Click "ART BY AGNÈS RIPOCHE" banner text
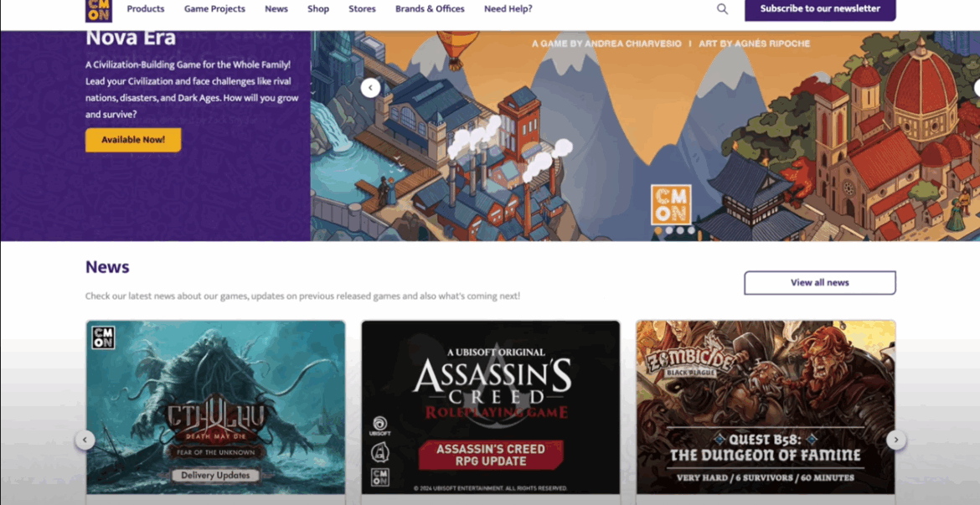Viewport: 980px width, 505px height. (755, 44)
